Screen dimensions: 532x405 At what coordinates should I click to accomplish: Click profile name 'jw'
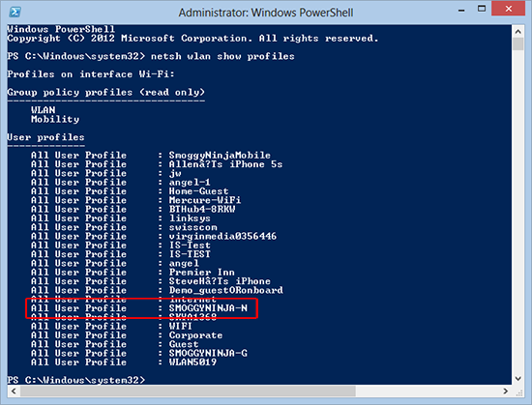tap(175, 174)
